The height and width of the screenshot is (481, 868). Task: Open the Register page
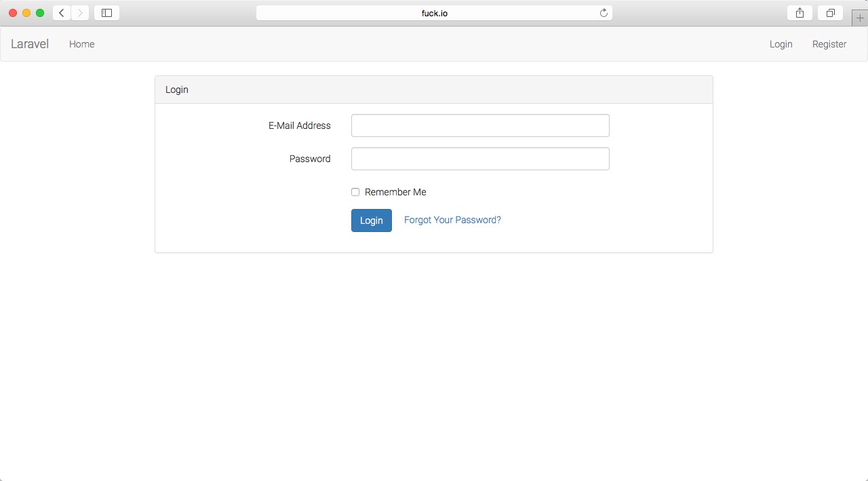pyautogui.click(x=829, y=43)
